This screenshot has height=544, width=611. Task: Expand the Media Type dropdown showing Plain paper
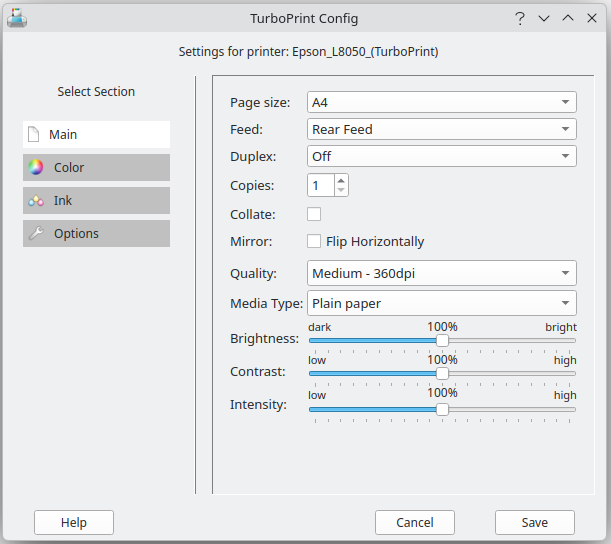[x=442, y=303]
